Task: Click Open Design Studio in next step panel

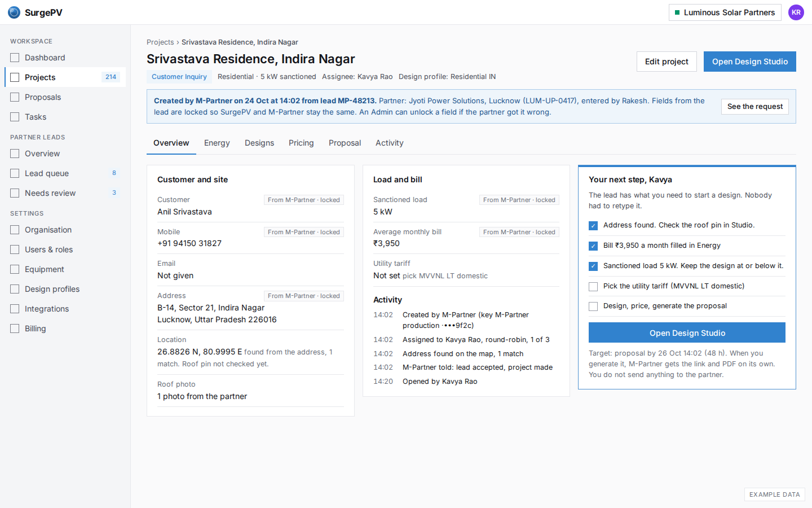Action: click(687, 332)
